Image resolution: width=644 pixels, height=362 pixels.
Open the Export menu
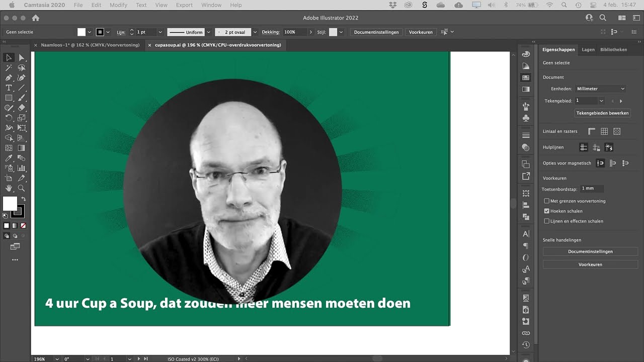[x=184, y=5]
